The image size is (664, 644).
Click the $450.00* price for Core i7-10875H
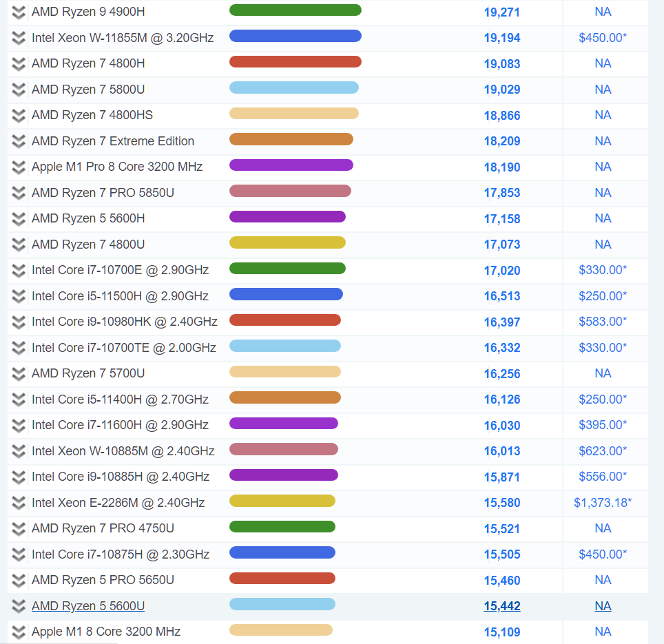[603, 554]
